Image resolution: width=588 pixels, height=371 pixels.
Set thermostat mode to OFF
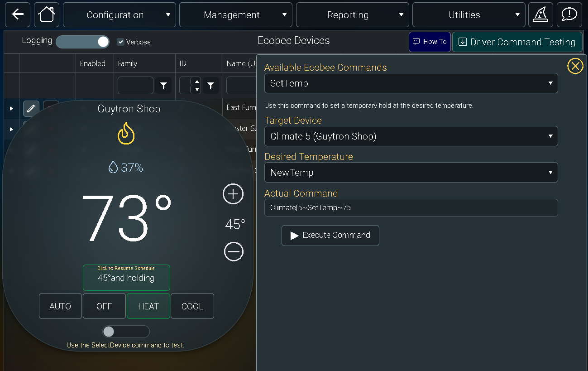[104, 306]
